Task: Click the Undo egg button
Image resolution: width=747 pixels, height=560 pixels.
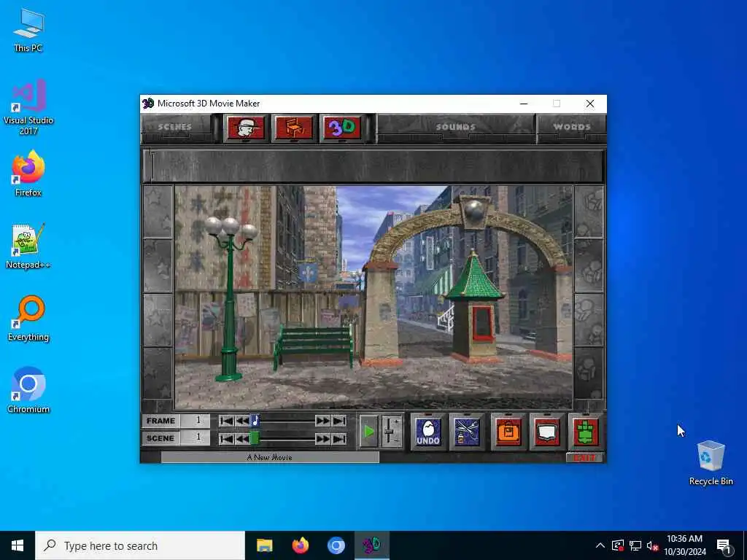Action: [427, 432]
